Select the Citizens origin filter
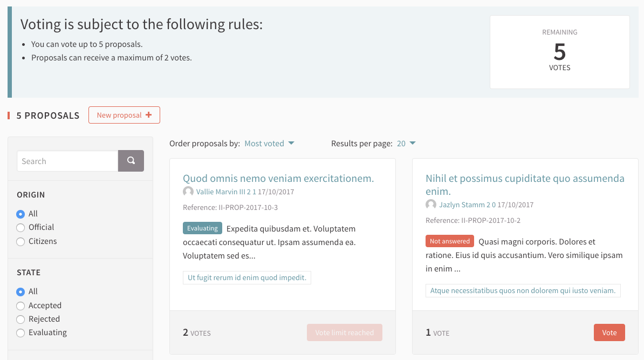The width and height of the screenshot is (644, 360). pos(21,241)
